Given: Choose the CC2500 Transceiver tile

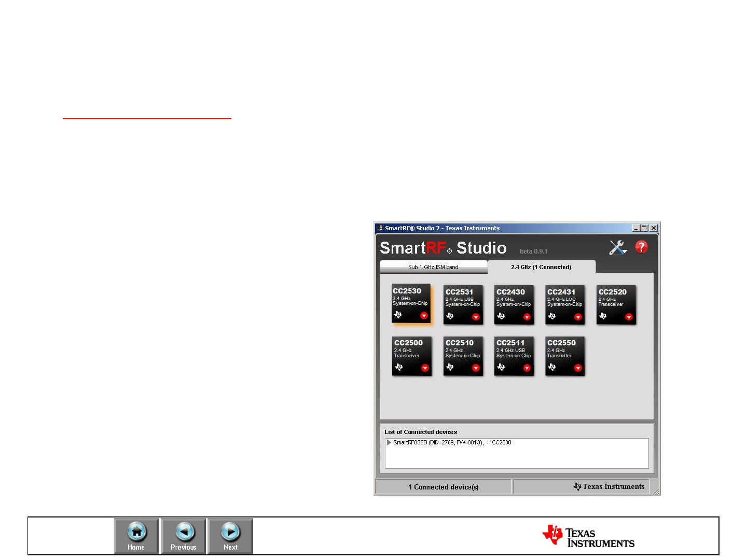Looking at the screenshot, I should pos(412,356).
